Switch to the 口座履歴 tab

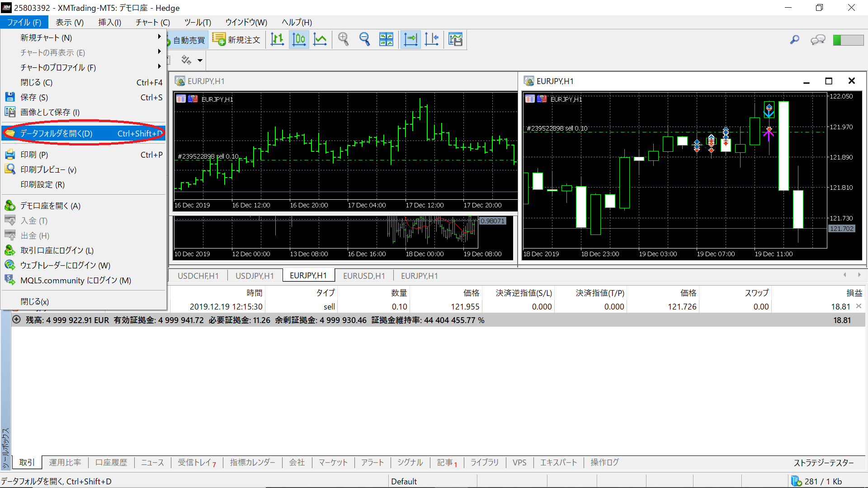[111, 462]
